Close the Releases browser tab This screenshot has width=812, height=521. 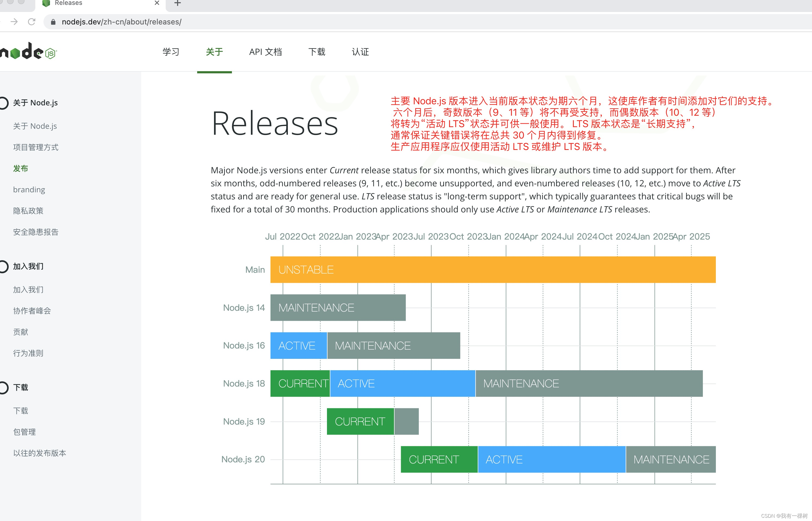pos(157,3)
